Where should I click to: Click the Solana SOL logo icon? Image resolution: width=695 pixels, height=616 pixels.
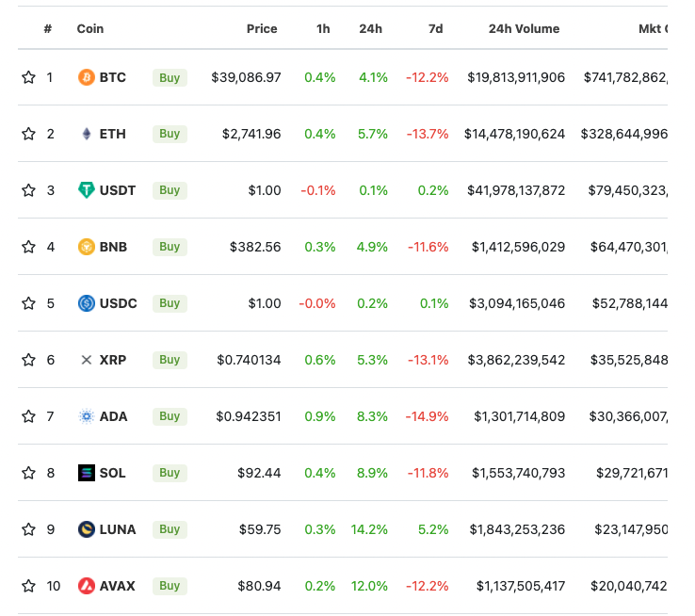(87, 473)
